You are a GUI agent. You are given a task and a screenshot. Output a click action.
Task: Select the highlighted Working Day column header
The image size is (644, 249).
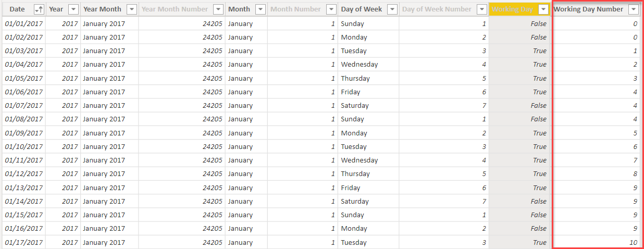click(512, 9)
